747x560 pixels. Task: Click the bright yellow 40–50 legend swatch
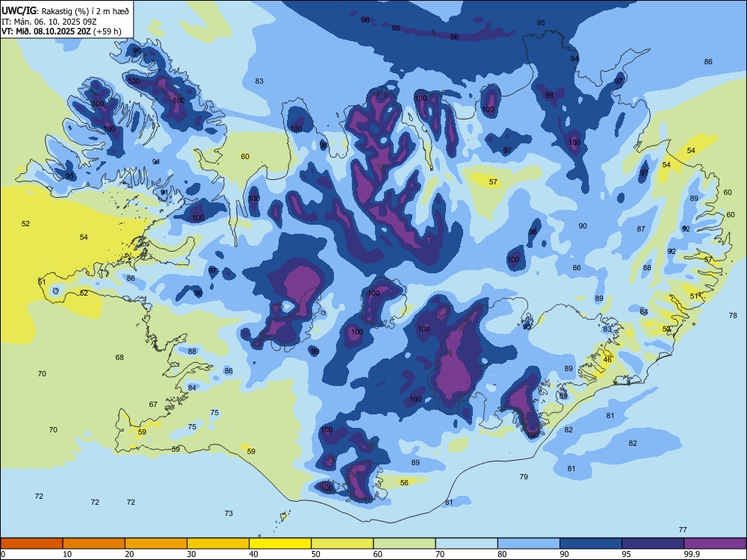click(280, 544)
